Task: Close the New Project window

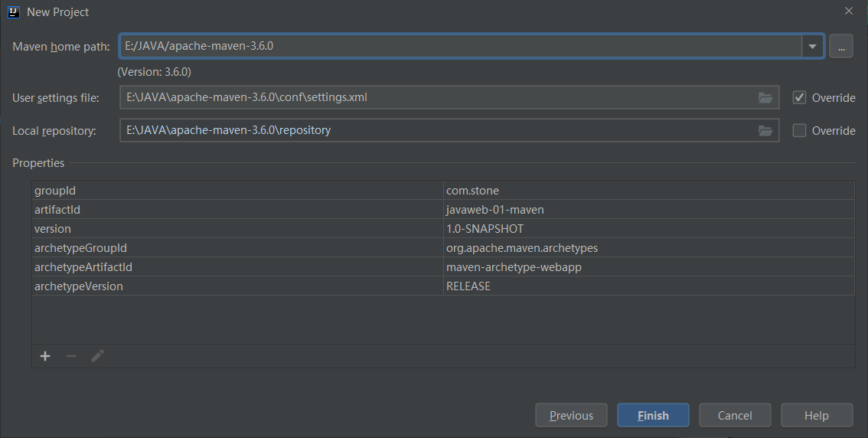Action: click(849, 11)
